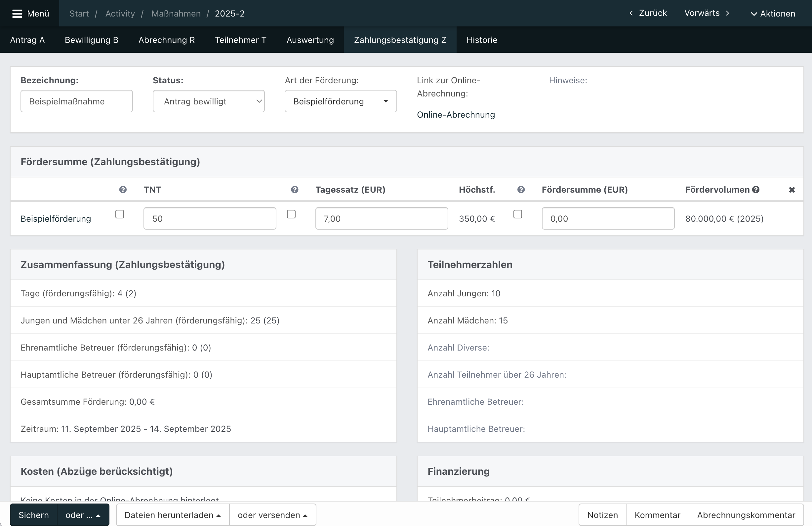Click 'Anzahl Jungen: 10' row
The height and width of the screenshot is (526, 812).
610,293
